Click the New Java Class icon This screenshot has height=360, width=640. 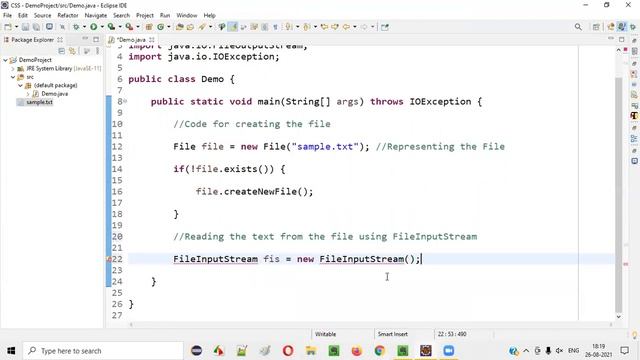click(160, 27)
